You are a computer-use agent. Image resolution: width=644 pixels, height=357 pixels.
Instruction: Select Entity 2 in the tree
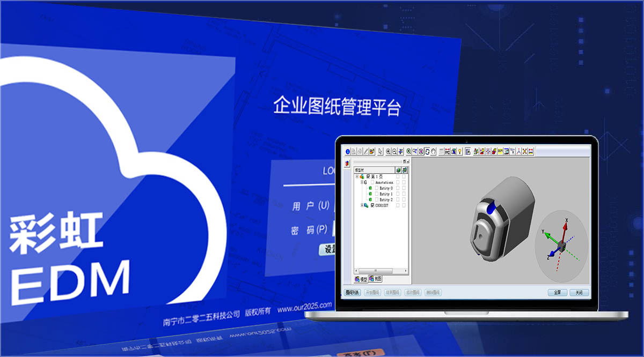(386, 199)
